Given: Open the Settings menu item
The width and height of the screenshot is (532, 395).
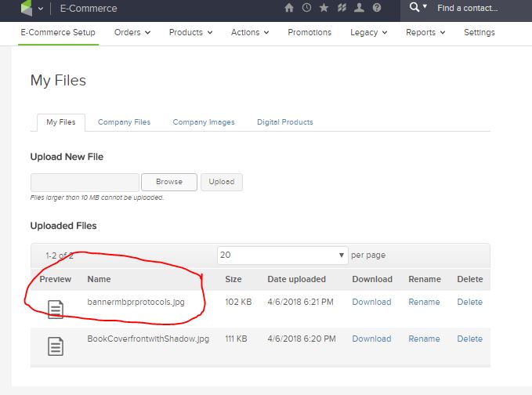Looking at the screenshot, I should pyautogui.click(x=479, y=33).
